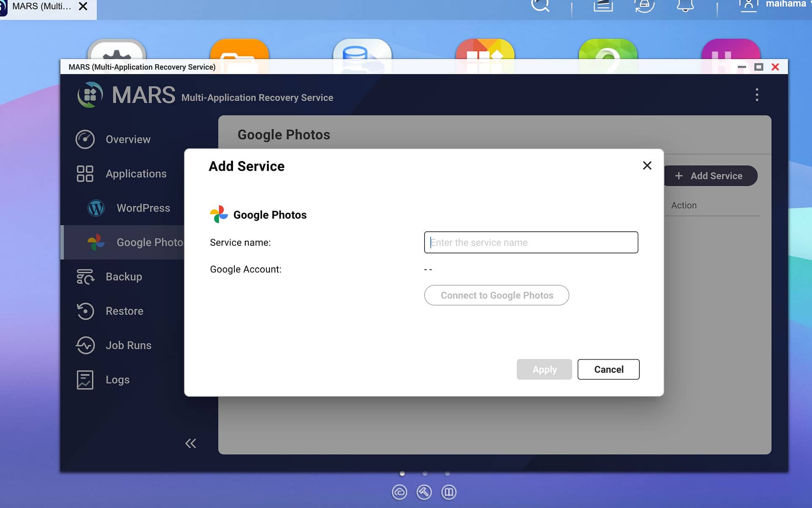Select WordPress in the sidebar

click(143, 208)
